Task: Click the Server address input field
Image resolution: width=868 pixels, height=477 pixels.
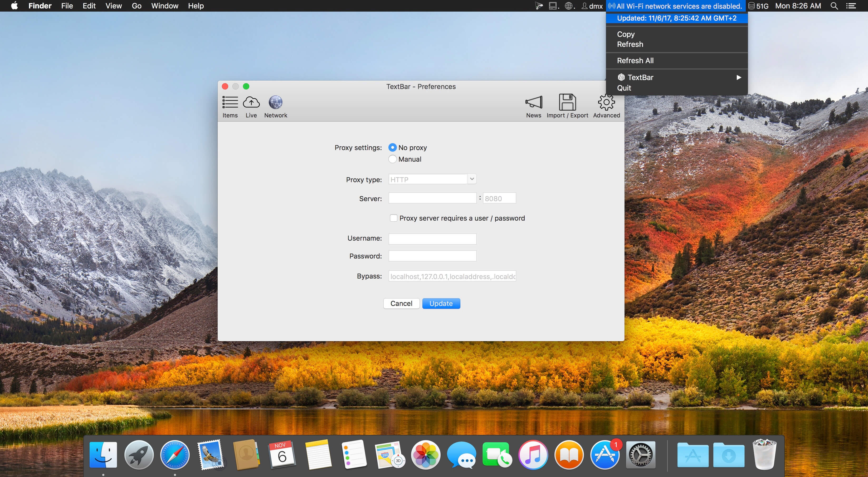Action: point(432,198)
